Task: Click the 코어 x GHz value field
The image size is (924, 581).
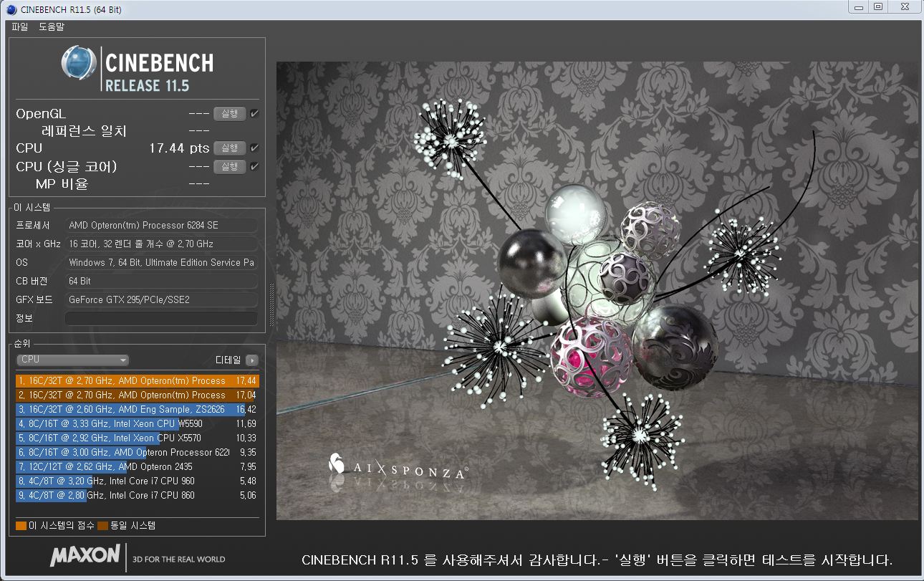Action: 161,244
